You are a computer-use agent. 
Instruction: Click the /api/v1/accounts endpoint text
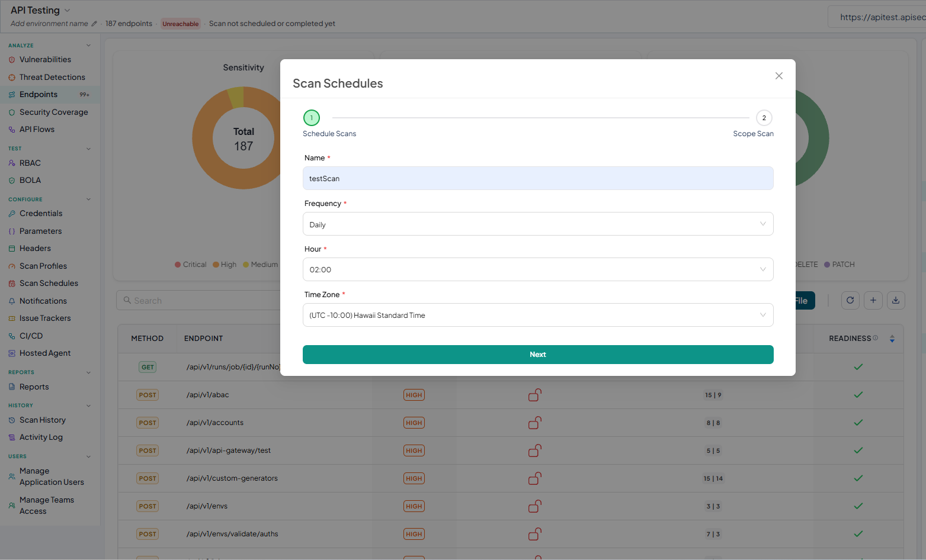point(215,423)
